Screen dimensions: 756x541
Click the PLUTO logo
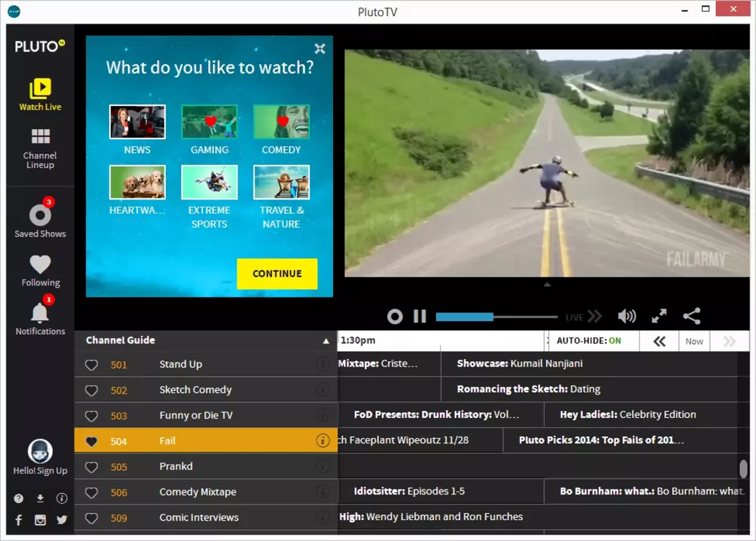point(39,46)
